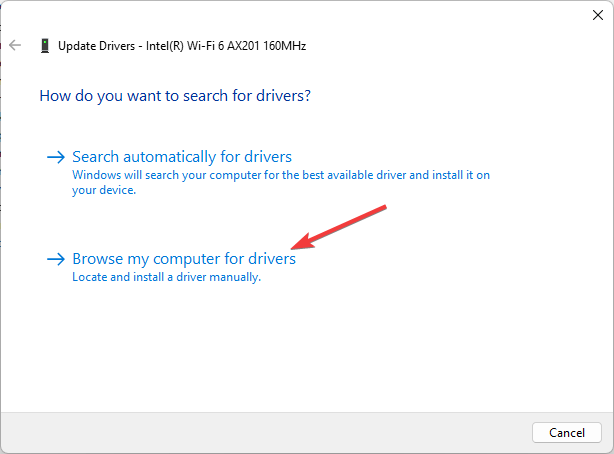Click the Cancel button
Image resolution: width=614 pixels, height=454 pixels.
[x=567, y=432]
